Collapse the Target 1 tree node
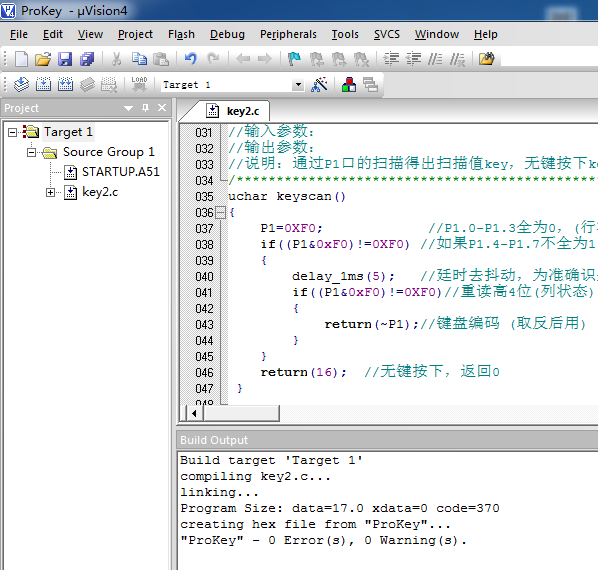This screenshot has width=598, height=570. [x=12, y=132]
